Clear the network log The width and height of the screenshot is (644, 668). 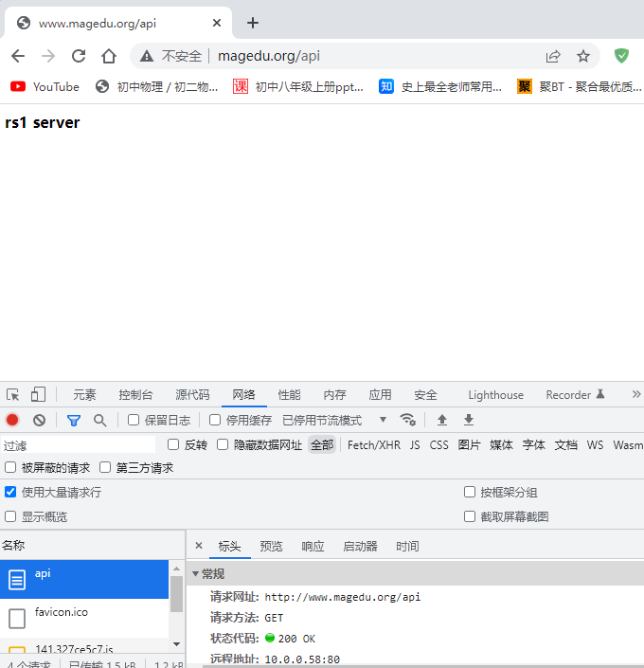[39, 421]
